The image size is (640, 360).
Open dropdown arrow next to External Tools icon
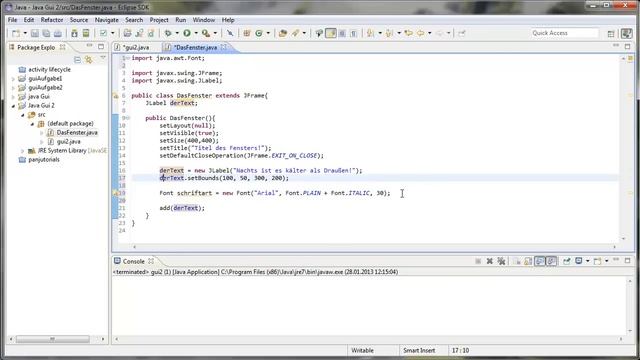click(215, 33)
